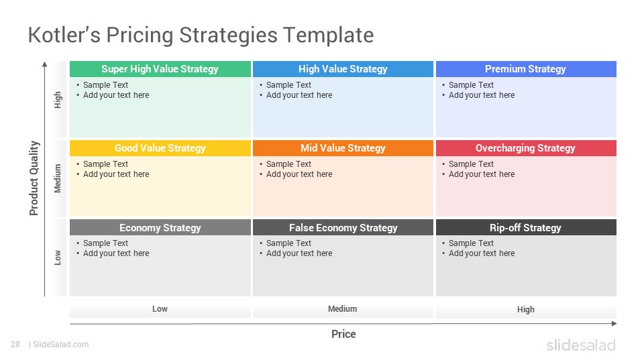Click the Mid Value Strategy header
This screenshot has width=644, height=362.
pos(343,148)
